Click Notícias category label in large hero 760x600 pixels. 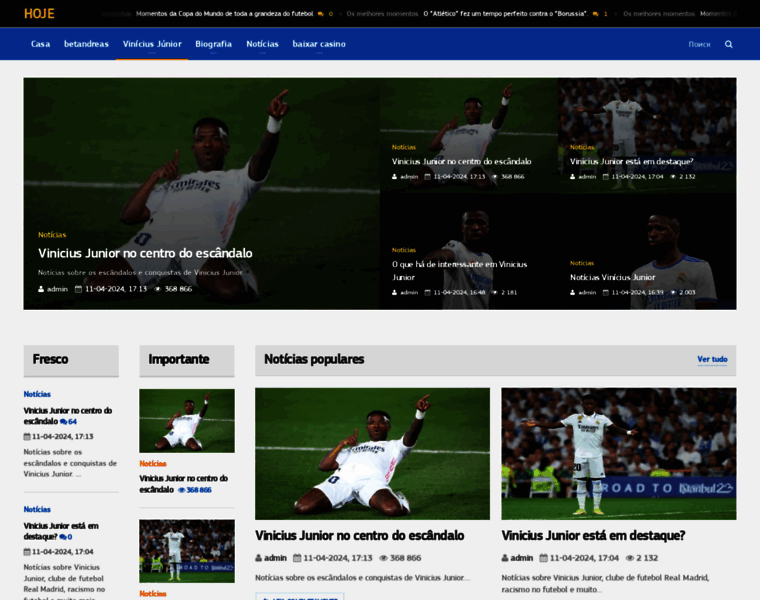52,235
